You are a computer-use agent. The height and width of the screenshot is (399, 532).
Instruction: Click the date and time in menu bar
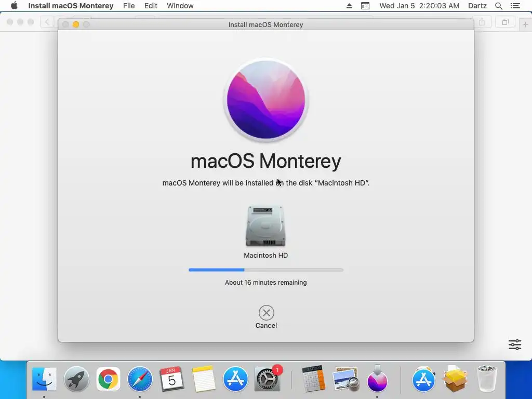[419, 6]
